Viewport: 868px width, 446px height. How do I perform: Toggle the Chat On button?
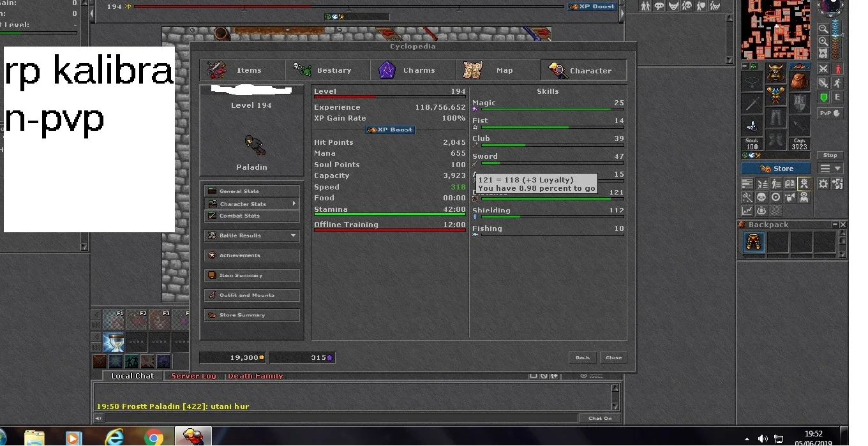tap(599, 418)
